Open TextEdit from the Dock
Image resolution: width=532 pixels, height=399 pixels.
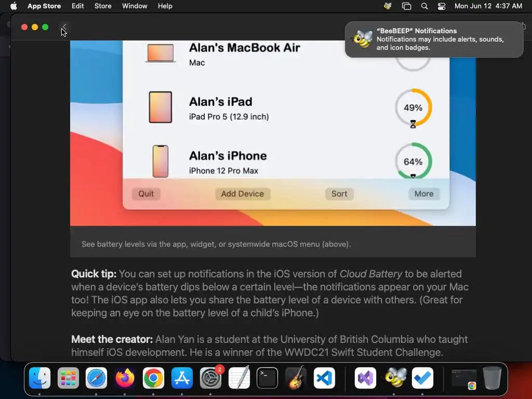(239, 378)
